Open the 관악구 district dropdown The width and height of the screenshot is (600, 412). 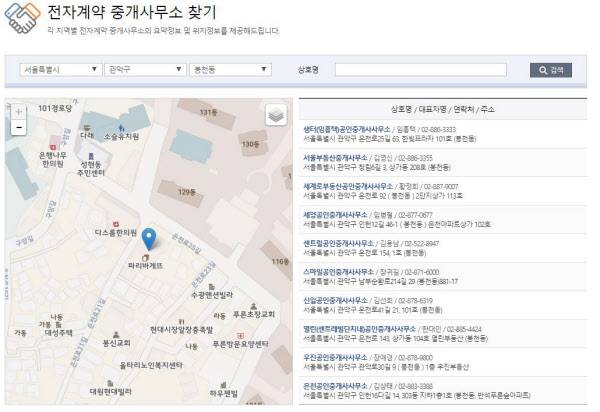[145, 70]
